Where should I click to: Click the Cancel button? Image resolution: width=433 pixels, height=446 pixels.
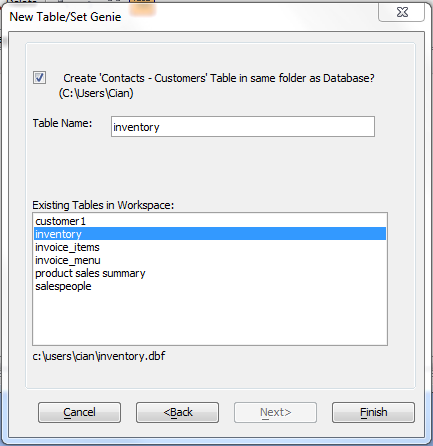[79, 412]
